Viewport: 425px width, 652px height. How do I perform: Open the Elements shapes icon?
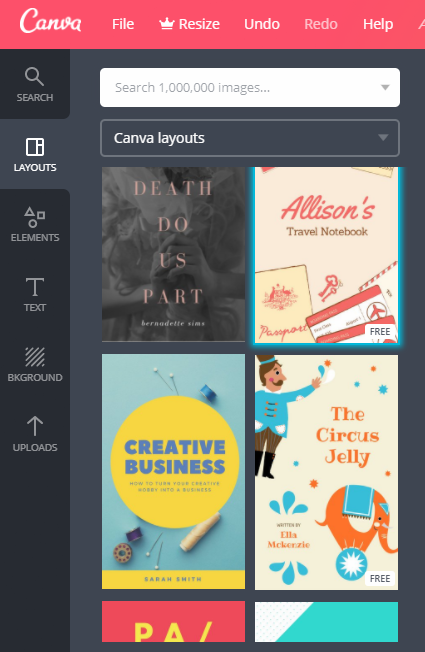[x=35, y=217]
